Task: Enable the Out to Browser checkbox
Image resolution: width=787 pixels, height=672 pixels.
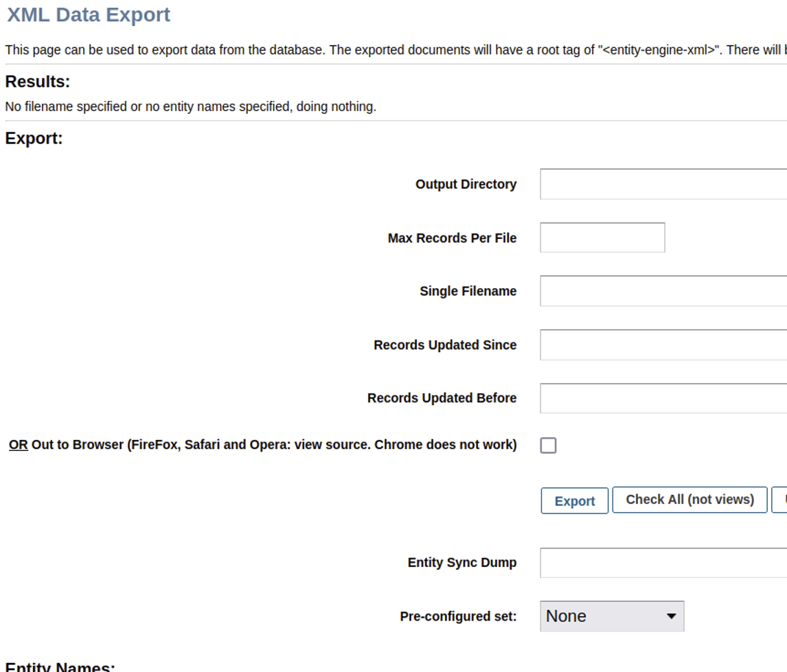Action: coord(548,445)
